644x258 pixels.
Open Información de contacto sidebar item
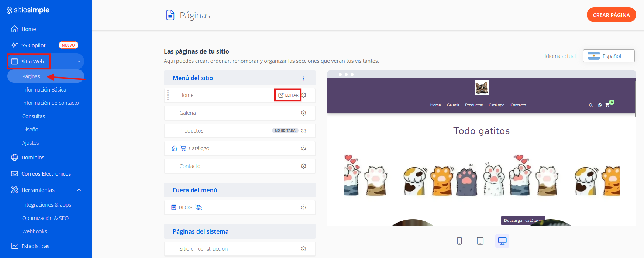pos(50,103)
